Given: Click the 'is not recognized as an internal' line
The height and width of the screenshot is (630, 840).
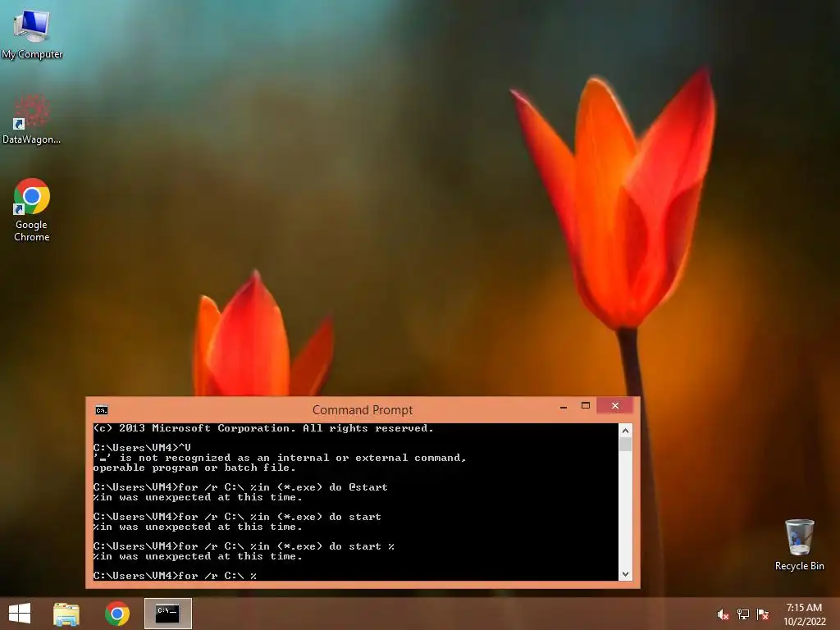Looking at the screenshot, I should coord(280,458).
